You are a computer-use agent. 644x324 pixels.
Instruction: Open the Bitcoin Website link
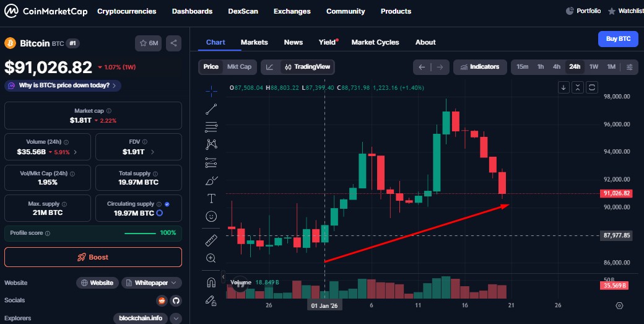(97, 283)
